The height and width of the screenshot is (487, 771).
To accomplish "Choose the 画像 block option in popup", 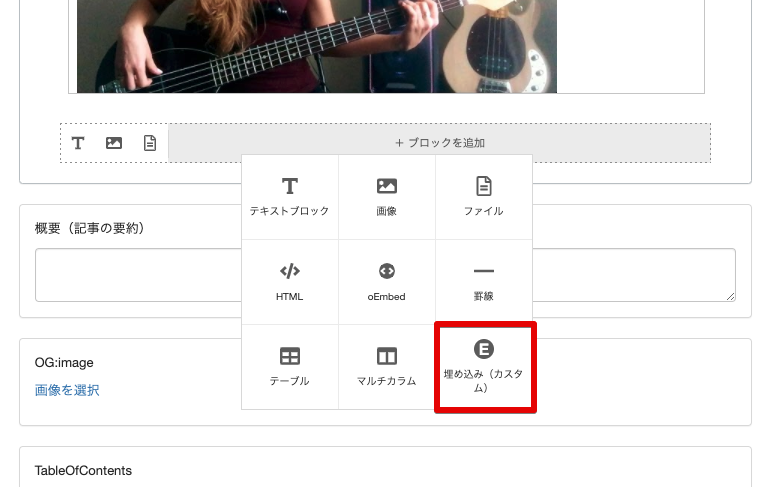I will 386,196.
